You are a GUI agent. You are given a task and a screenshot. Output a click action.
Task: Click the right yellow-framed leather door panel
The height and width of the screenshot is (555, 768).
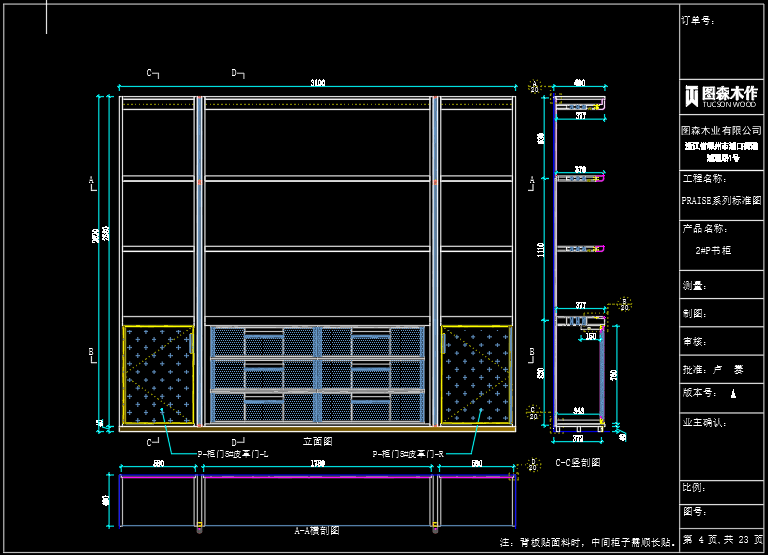tap(476, 373)
